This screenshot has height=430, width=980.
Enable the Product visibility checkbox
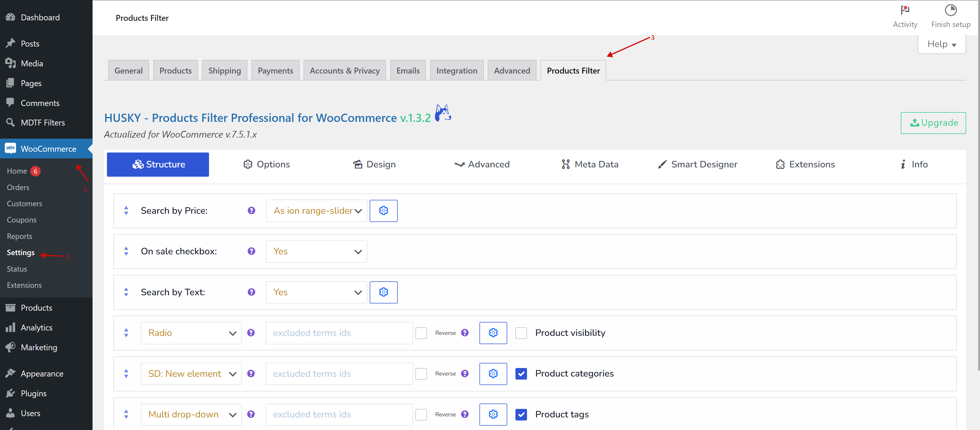[521, 333]
